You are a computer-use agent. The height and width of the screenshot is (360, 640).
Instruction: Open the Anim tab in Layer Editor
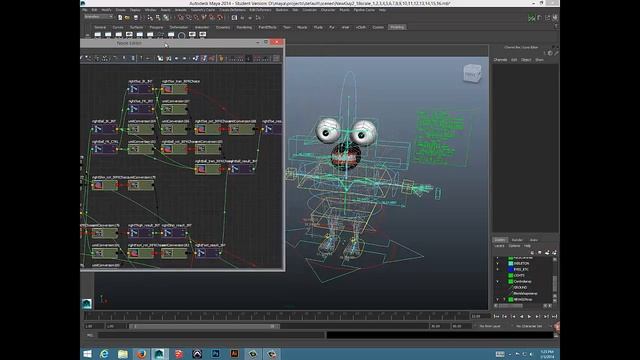pos(533,240)
